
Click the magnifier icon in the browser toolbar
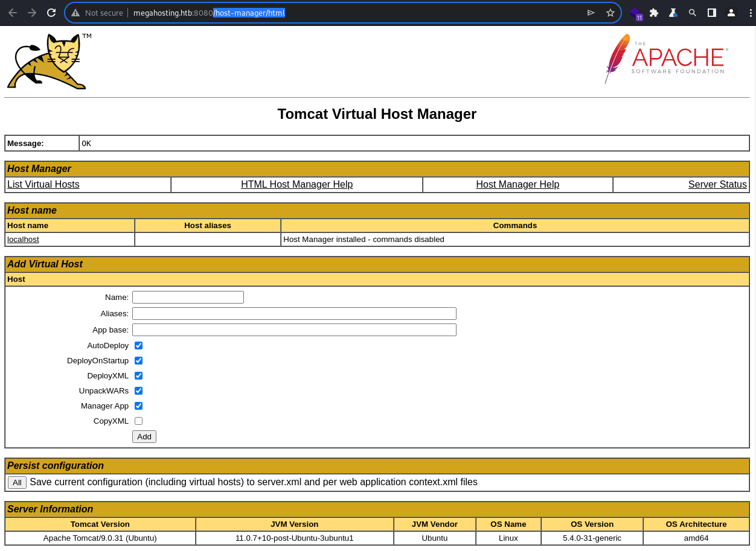pyautogui.click(x=693, y=13)
